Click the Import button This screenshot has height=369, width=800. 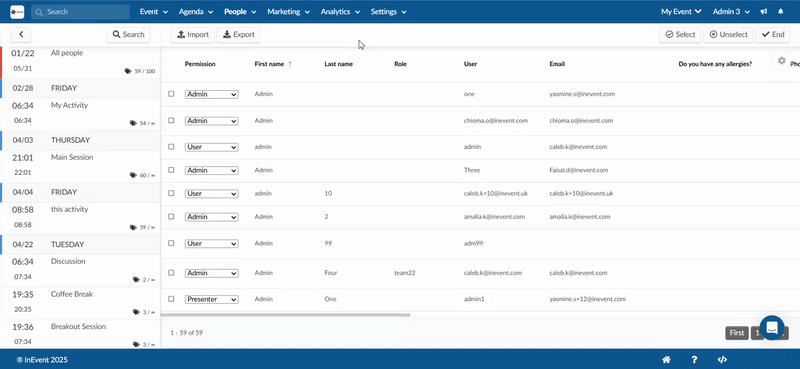pos(193,35)
